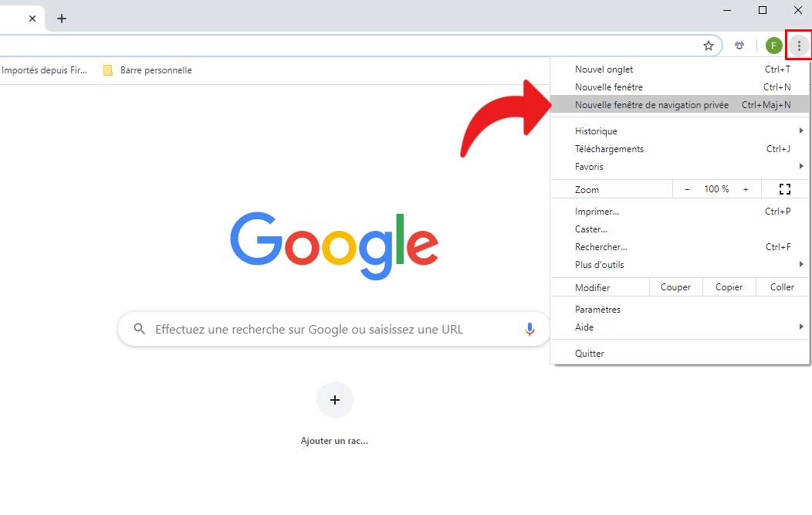This screenshot has width=812, height=515.
Task: Click the plus icon to add a shortcut
Action: [334, 400]
